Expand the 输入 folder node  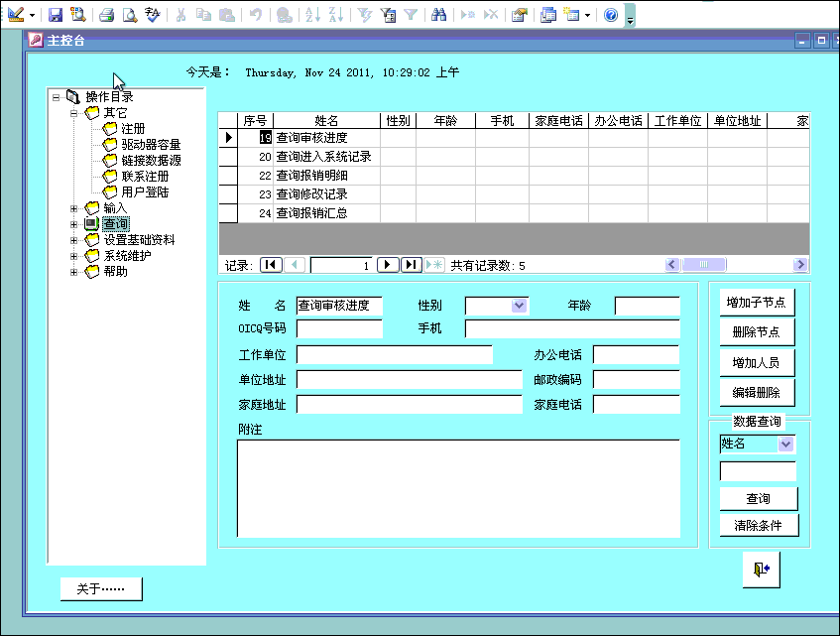(x=74, y=208)
